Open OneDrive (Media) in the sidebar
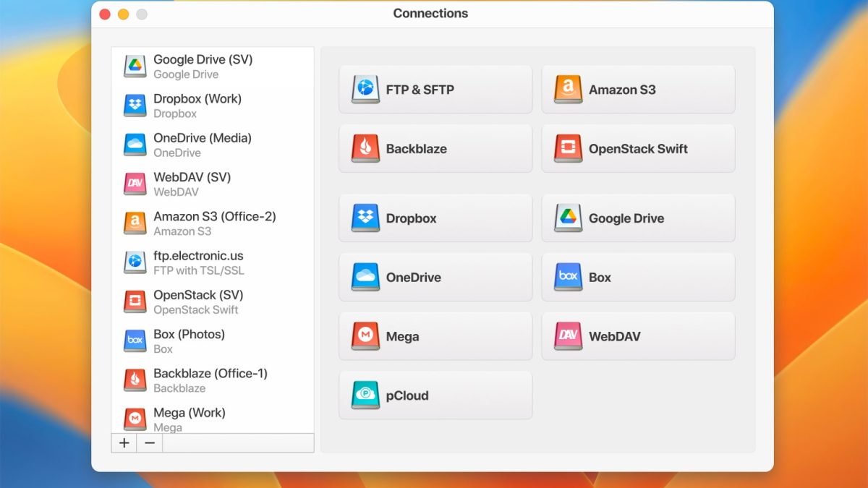The height and width of the screenshot is (488, 868). pyautogui.click(x=202, y=145)
